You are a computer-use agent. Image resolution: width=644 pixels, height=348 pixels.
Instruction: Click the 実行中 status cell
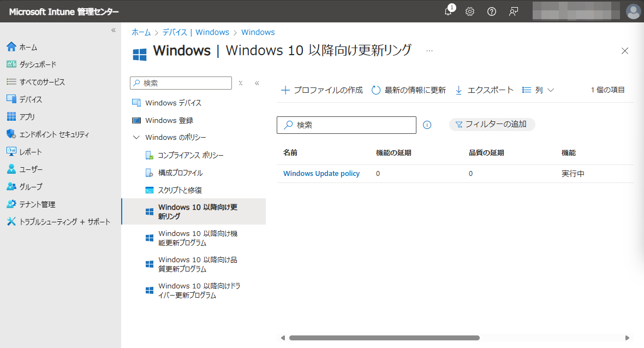pyautogui.click(x=573, y=174)
